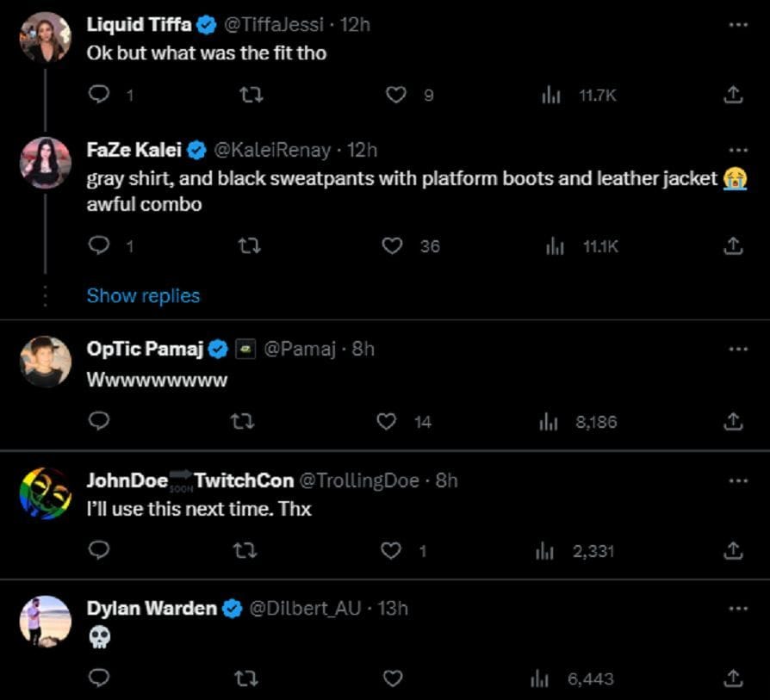Image resolution: width=770 pixels, height=700 pixels.
Task: Expand Show replies link
Action: pyautogui.click(x=143, y=295)
